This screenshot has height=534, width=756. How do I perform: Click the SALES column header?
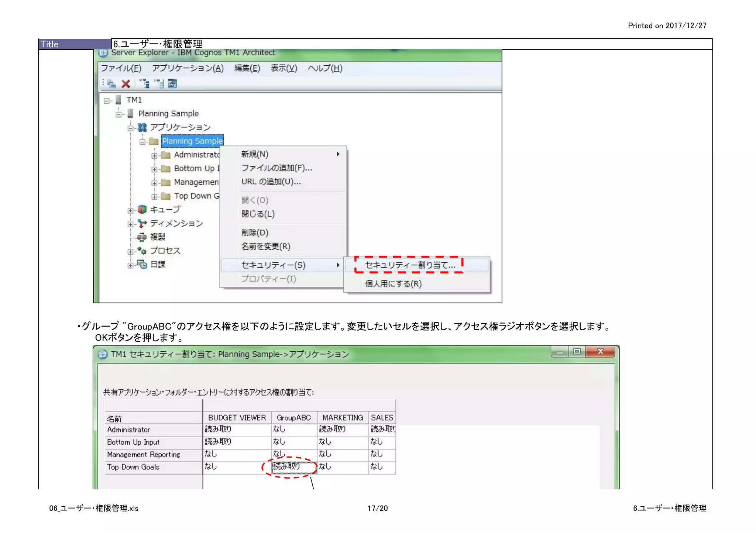(x=382, y=418)
